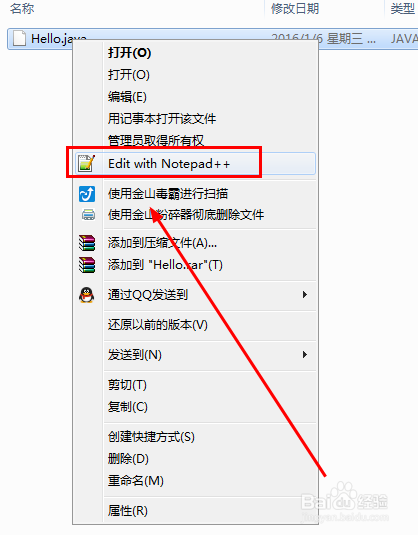Viewport: 418px width, 535px height.
Task: Expand the 发送到(N) submenu arrow
Action: pos(305,355)
